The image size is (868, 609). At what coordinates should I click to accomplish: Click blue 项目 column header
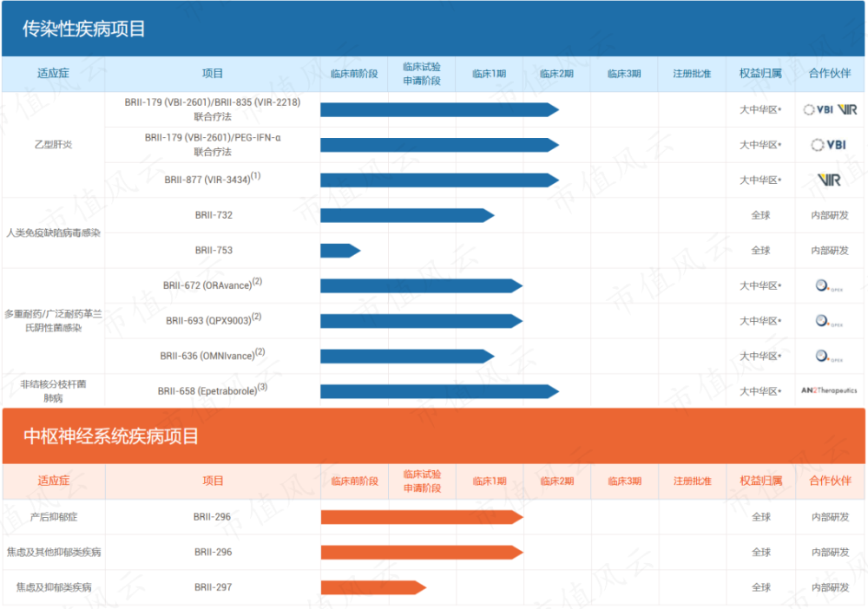click(213, 74)
